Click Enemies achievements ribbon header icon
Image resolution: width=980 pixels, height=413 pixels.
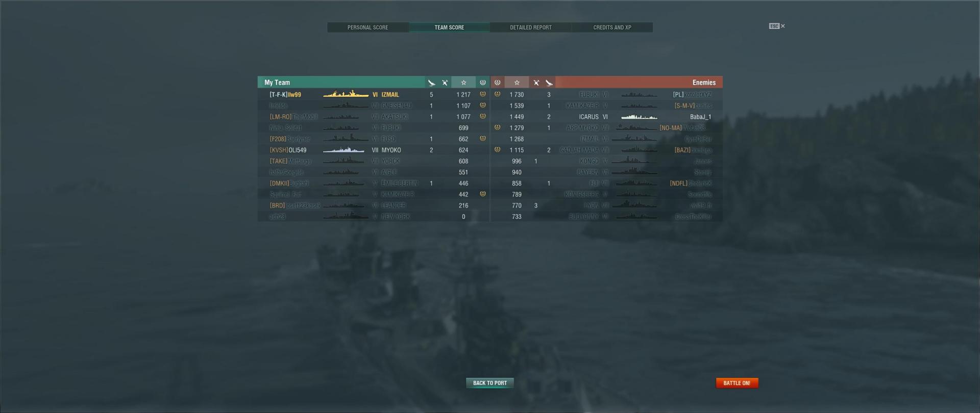pos(498,83)
